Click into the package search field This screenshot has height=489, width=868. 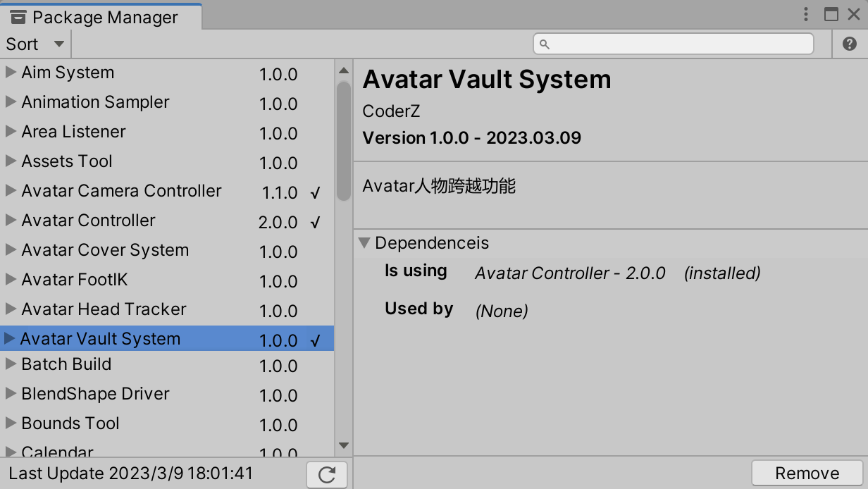click(674, 44)
